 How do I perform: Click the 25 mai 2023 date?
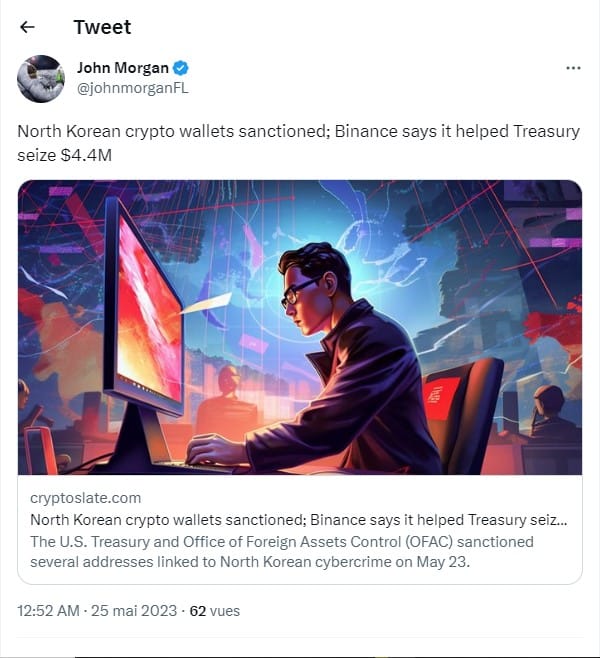click(134, 611)
